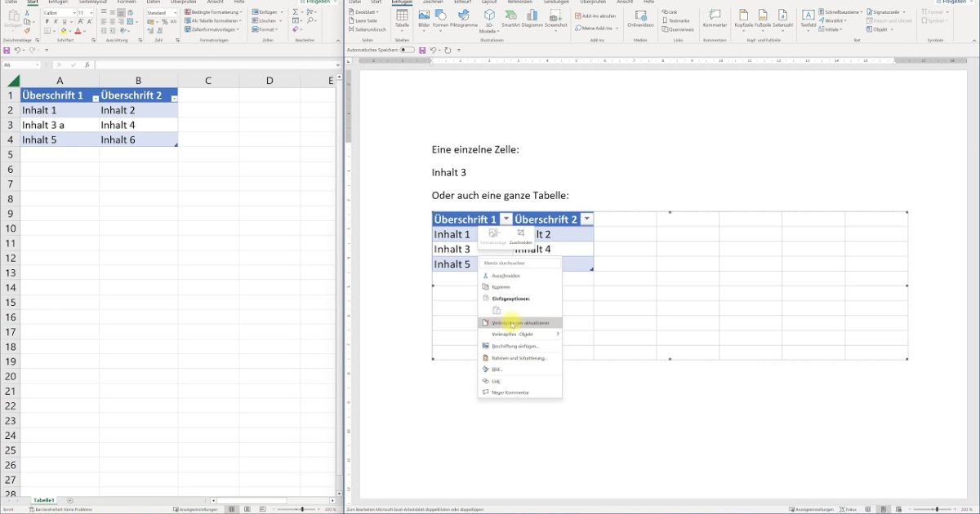Click the Diagramm chart icon
The image size is (980, 514).
click(532, 18)
